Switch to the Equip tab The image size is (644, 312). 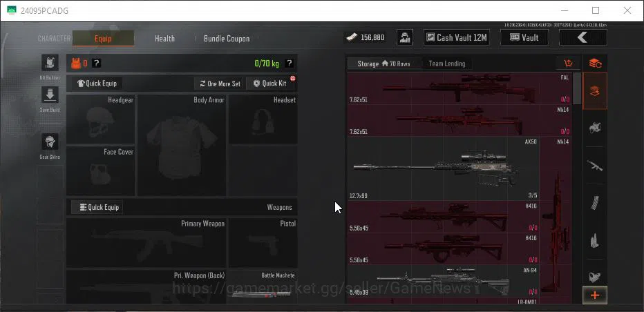point(103,39)
